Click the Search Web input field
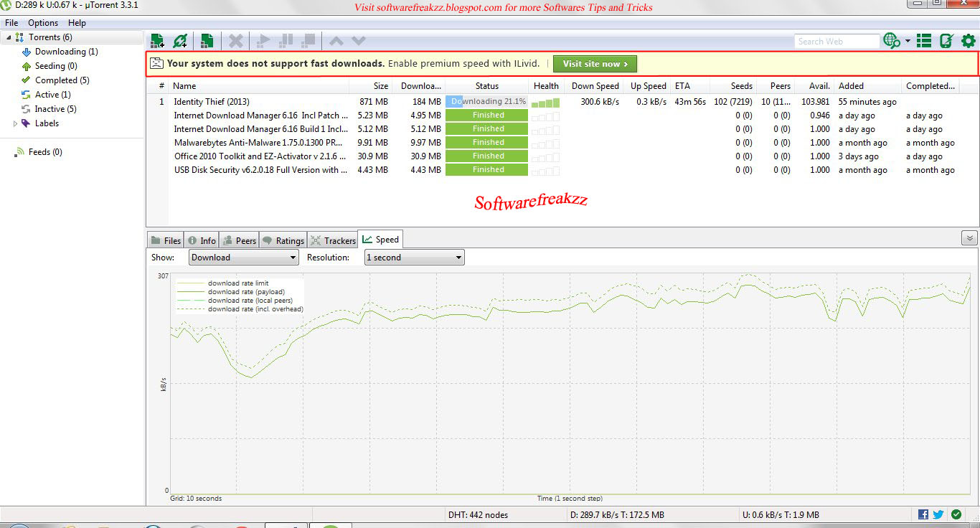980x528 pixels. click(x=837, y=42)
